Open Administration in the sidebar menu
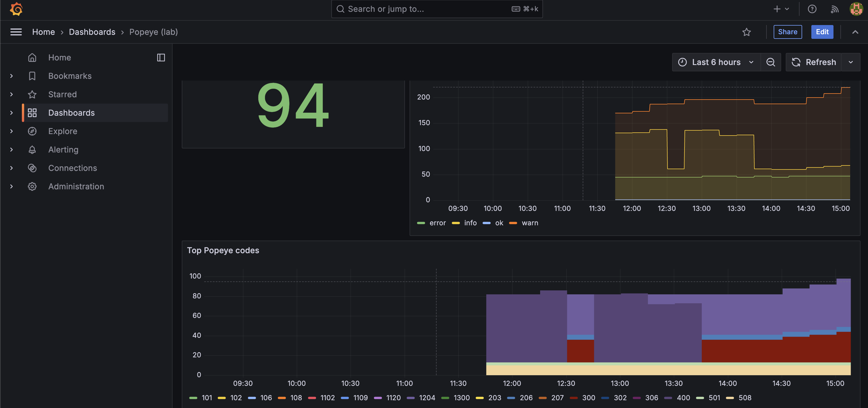The width and height of the screenshot is (868, 408). [x=76, y=186]
